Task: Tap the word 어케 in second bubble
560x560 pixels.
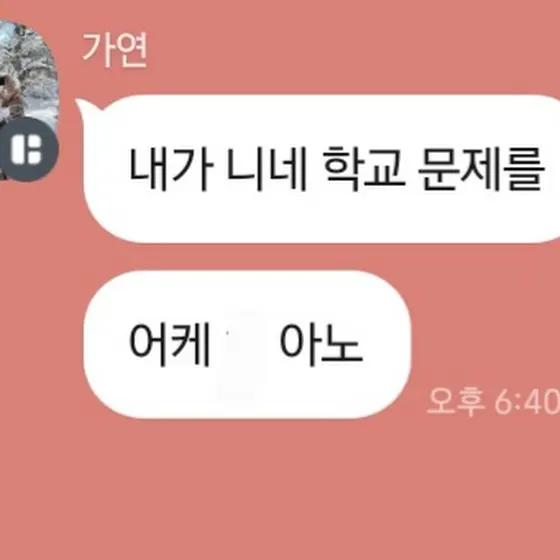Action: (x=169, y=345)
